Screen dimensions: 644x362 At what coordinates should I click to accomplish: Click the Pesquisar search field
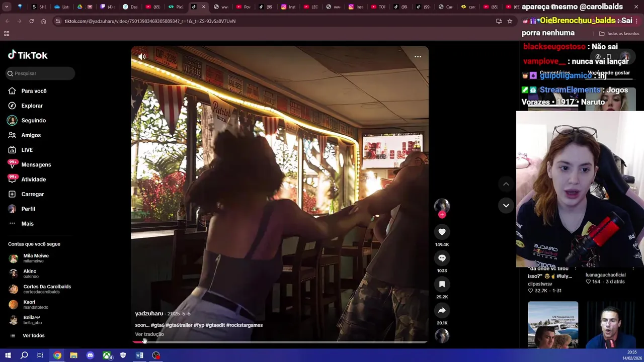tap(40, 73)
